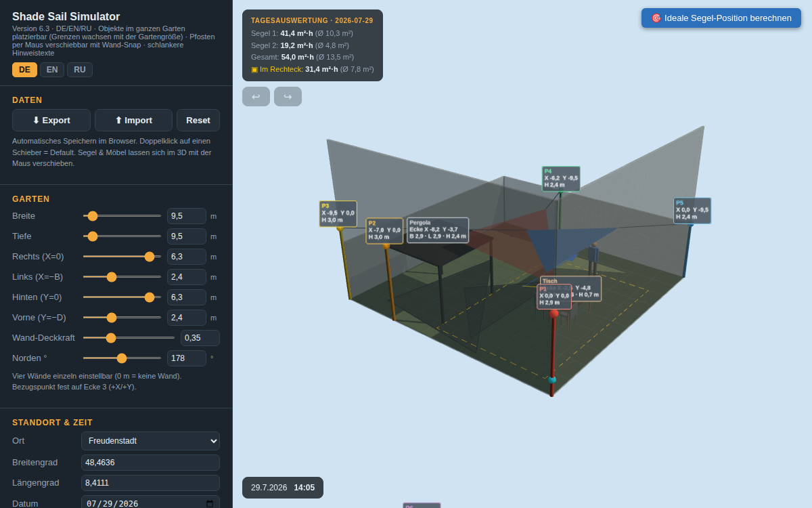Click the Breitengrad input field
Image resolution: width=812 pixels, height=508 pixels.
(x=150, y=463)
